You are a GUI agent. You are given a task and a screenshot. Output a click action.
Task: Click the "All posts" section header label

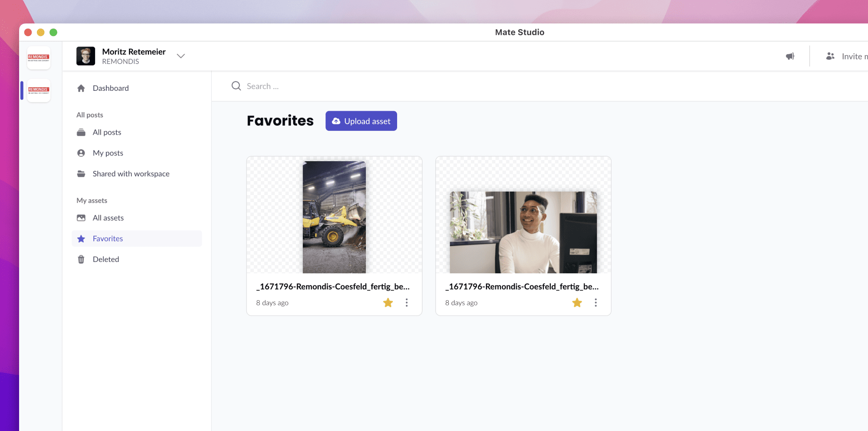point(90,115)
